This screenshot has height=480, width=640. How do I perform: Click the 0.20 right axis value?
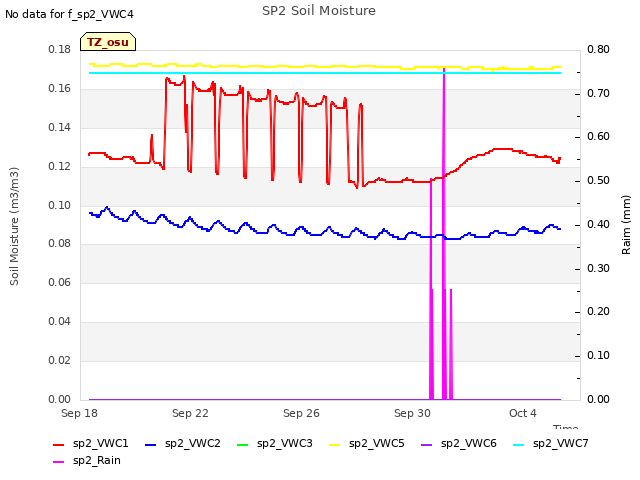tap(598, 311)
